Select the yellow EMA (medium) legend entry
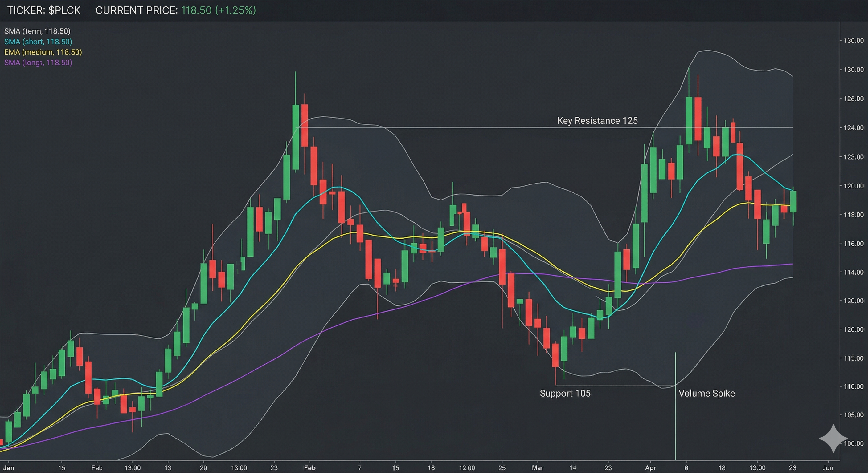 pyautogui.click(x=43, y=52)
